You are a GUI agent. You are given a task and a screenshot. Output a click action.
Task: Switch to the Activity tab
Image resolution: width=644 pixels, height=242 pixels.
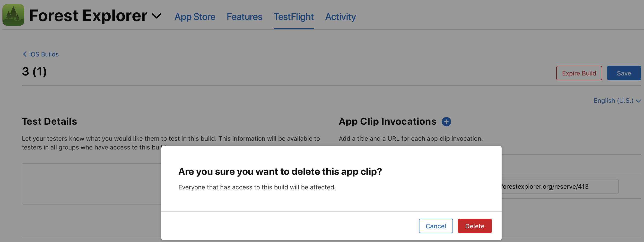[x=340, y=17]
